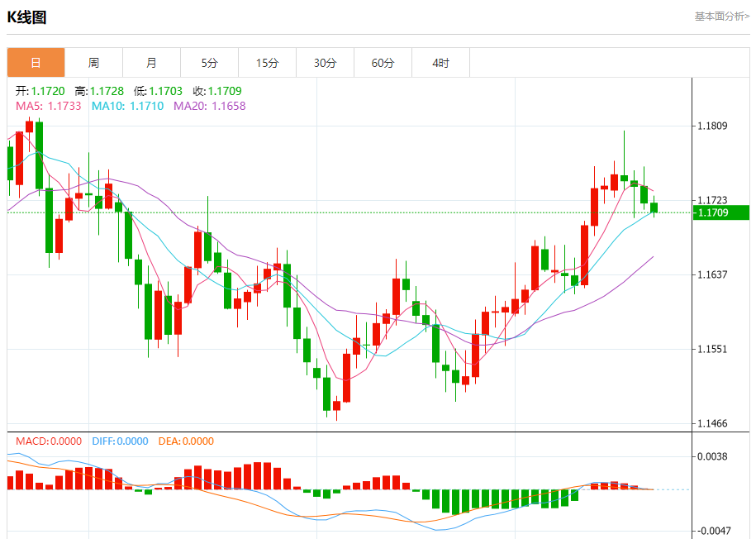Click the MA10 indicator label
This screenshot has width=756, height=539.
point(127,106)
